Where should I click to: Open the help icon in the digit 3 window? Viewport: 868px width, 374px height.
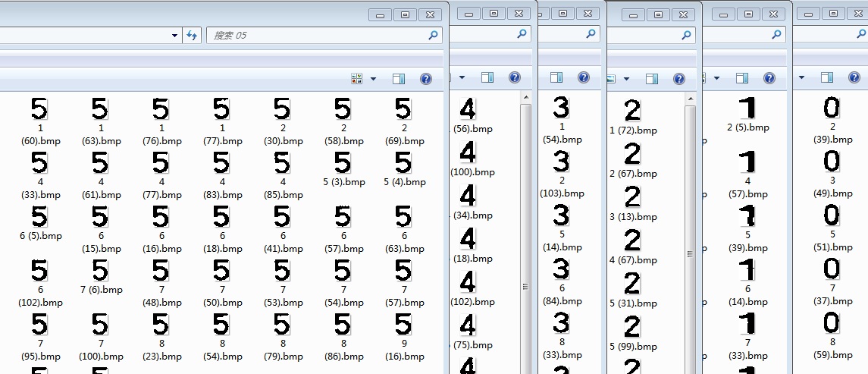coord(584,77)
